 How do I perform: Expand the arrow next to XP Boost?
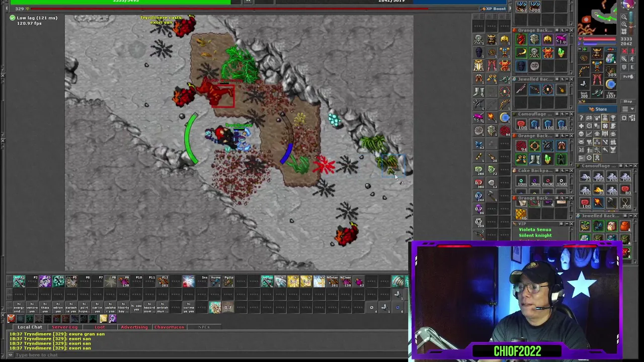tap(510, 9)
